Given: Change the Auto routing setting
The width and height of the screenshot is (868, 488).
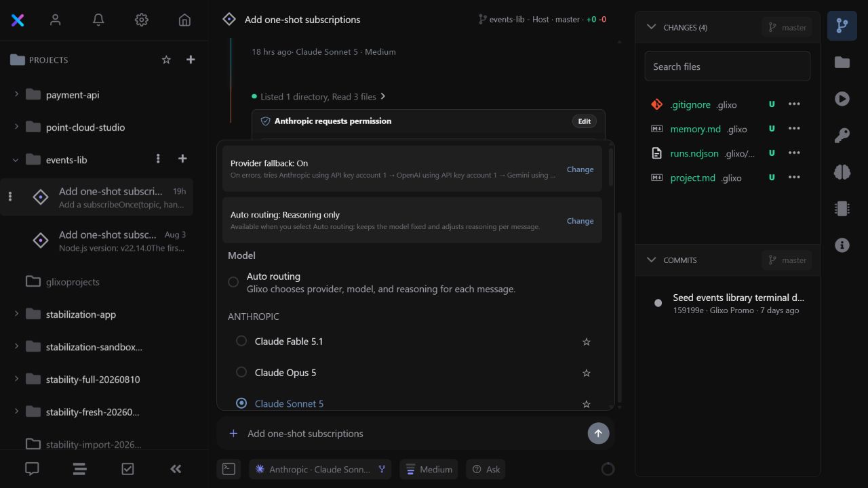Looking at the screenshot, I should [580, 221].
